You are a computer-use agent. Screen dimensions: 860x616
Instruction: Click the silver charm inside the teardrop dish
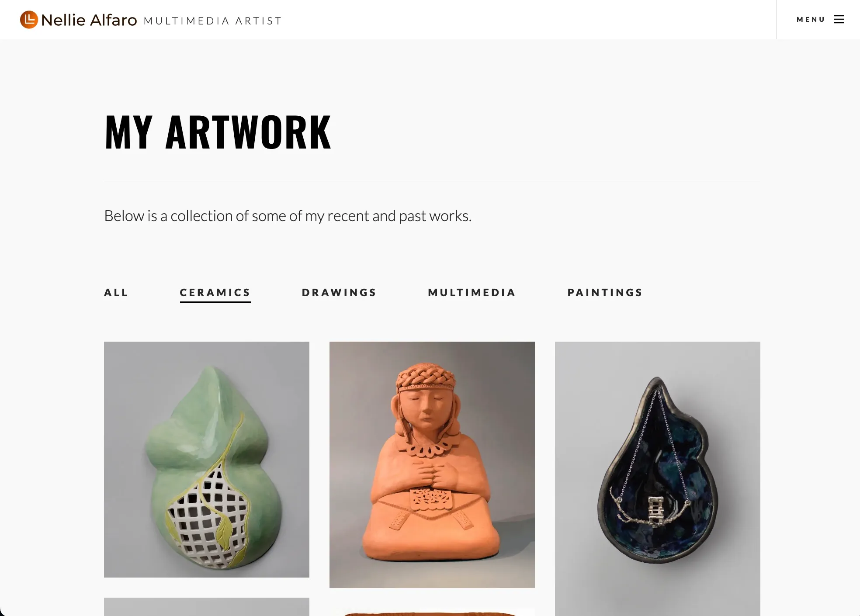click(655, 510)
